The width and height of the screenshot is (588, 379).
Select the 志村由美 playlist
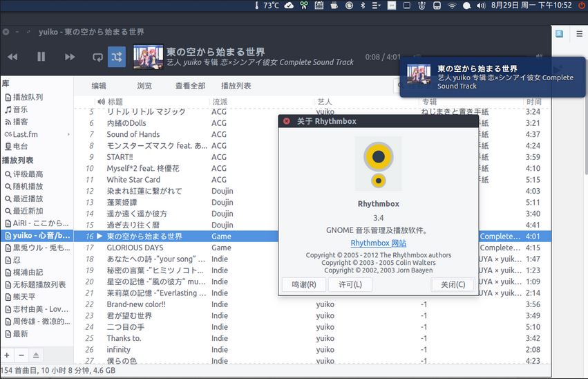point(37,309)
